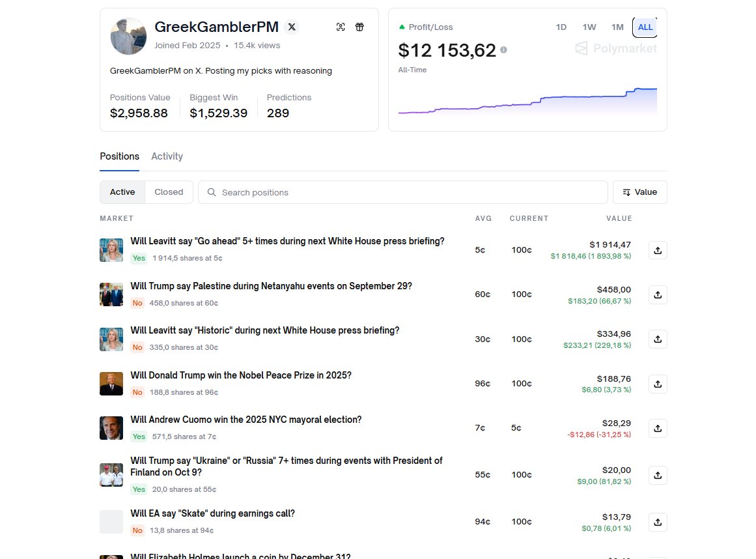
Task: Click the No badge on Nobel row
Action: (137, 392)
